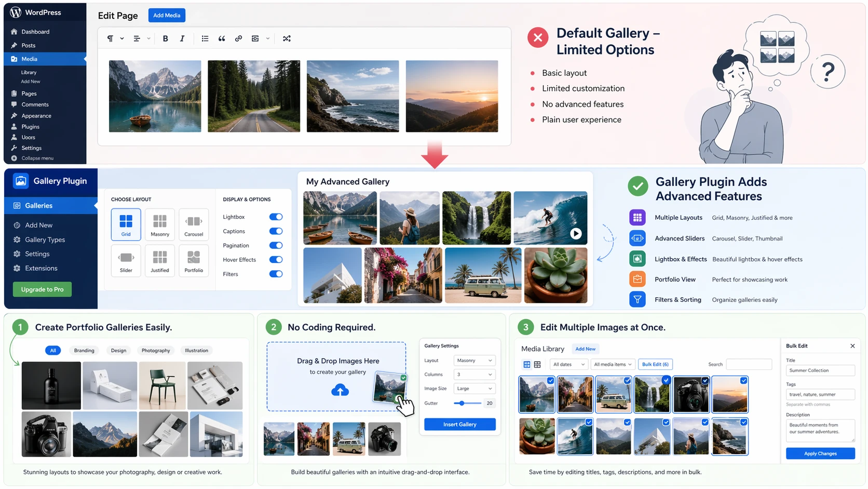Screen dimensions: 868x489
Task: Uncheck the camera image checkbox in Media Library
Action: (705, 381)
